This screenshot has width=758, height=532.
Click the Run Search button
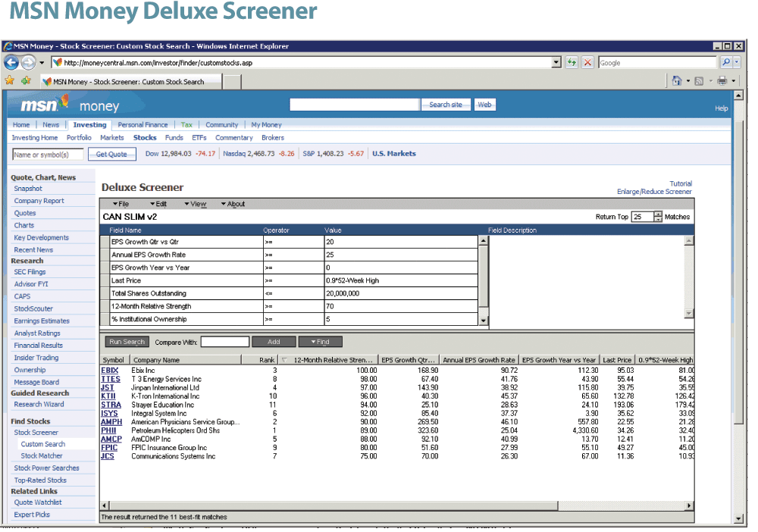126,341
